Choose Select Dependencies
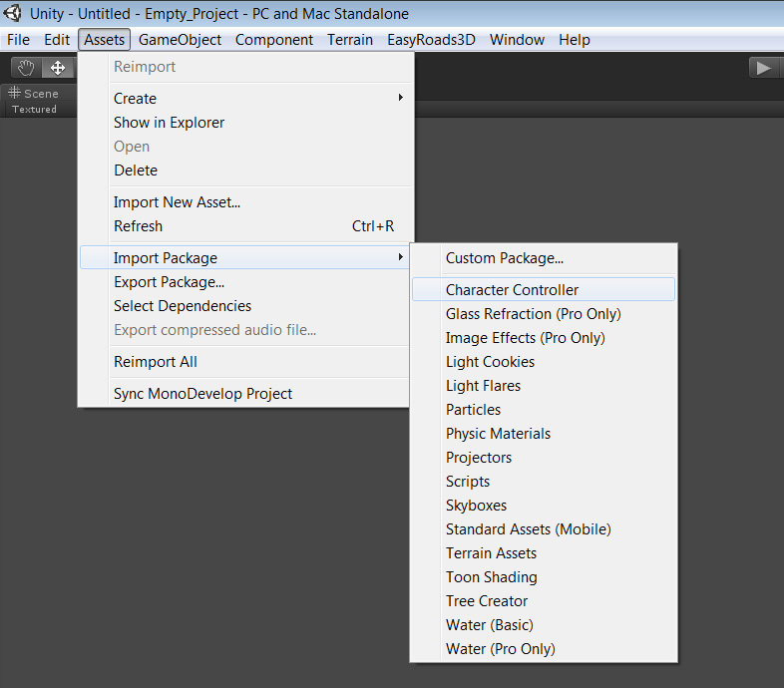This screenshot has height=688, width=784. tap(245, 306)
